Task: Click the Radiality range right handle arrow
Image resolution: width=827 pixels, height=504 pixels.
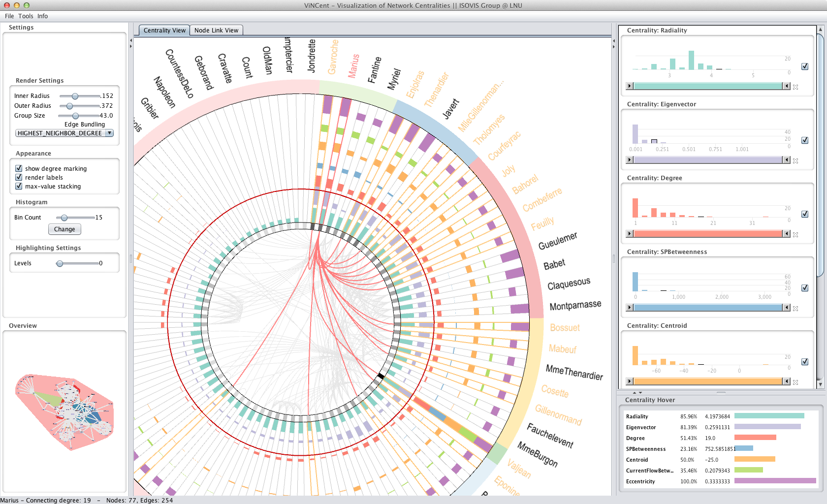Action: (x=787, y=86)
